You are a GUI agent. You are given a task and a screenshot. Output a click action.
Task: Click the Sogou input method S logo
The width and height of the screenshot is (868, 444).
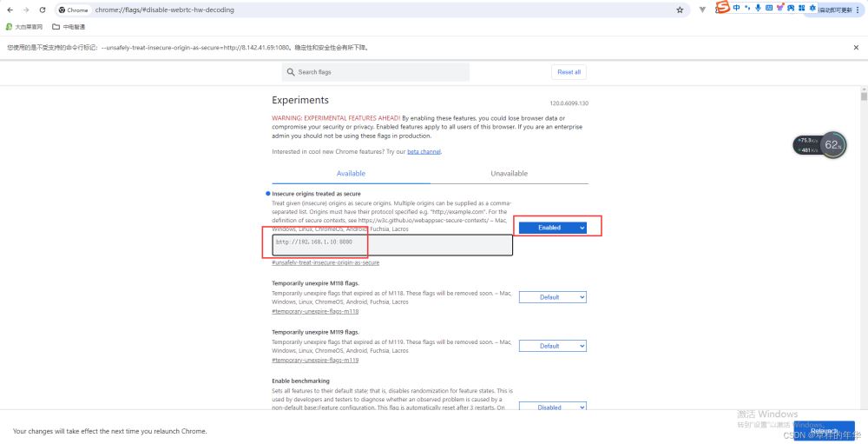722,8
